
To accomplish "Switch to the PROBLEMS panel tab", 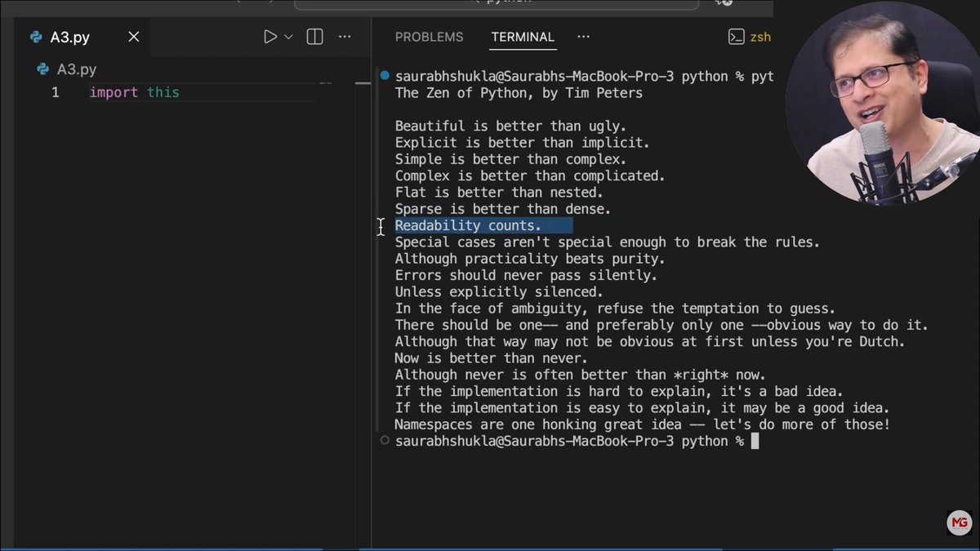I will [x=429, y=37].
